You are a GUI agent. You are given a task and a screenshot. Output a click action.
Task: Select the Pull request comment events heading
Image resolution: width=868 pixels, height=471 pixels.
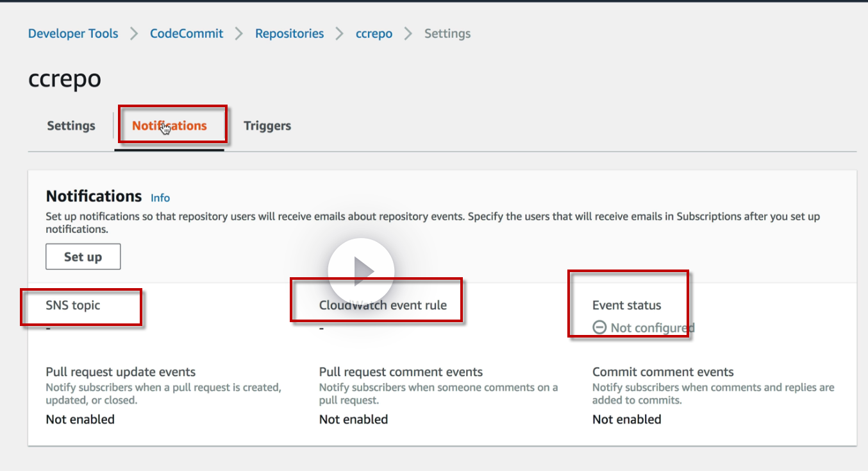click(401, 372)
